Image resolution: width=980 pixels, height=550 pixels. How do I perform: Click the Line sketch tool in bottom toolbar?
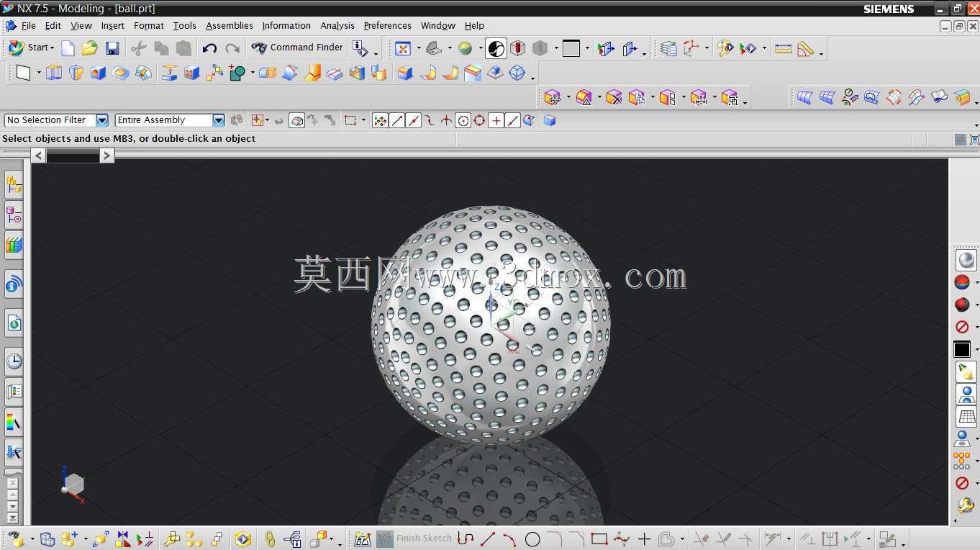click(x=488, y=538)
